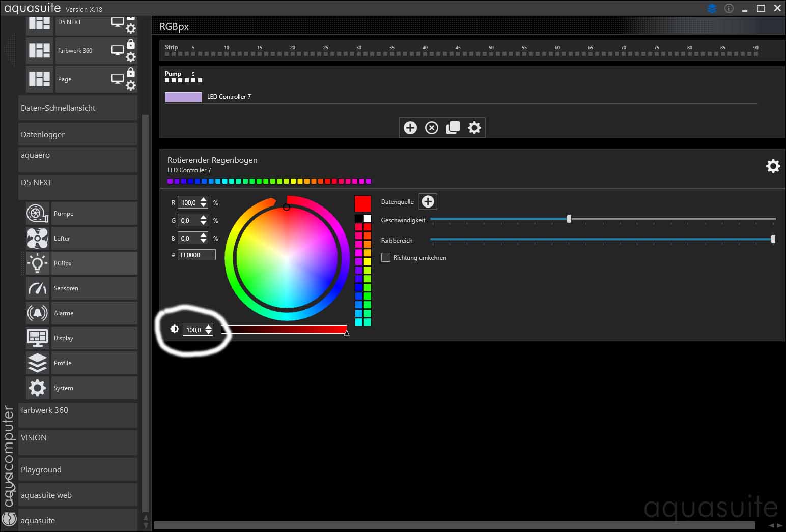The width and height of the screenshot is (786, 532).
Task: Expand the Datenlogger section
Action: coord(78,134)
